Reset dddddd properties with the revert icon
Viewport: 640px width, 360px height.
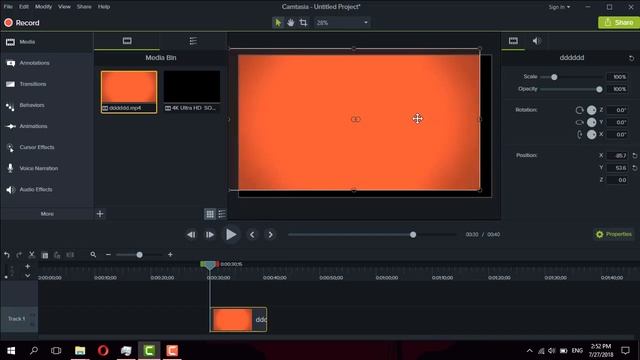[x=631, y=58]
